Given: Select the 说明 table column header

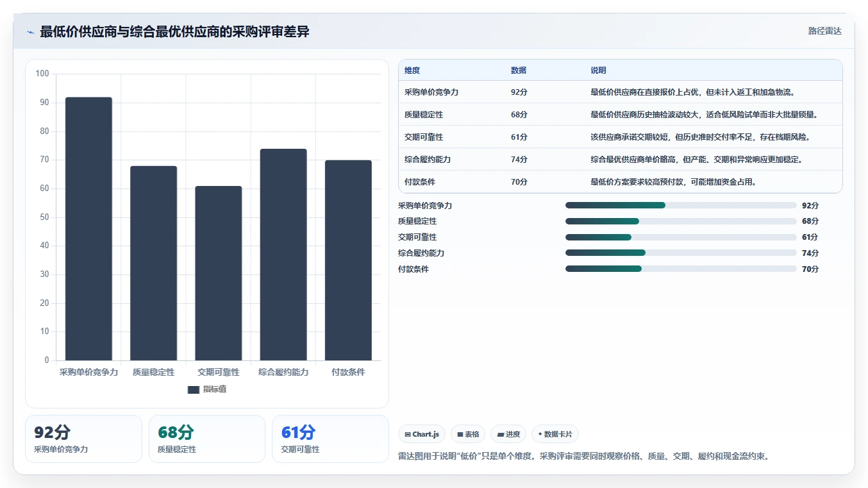Looking at the screenshot, I should (598, 71).
